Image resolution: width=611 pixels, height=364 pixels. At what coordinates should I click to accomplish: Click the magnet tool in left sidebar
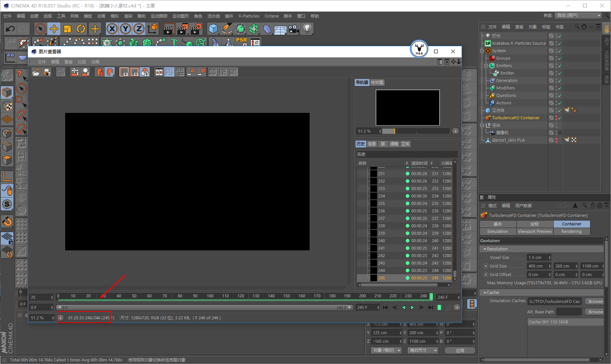(7, 222)
